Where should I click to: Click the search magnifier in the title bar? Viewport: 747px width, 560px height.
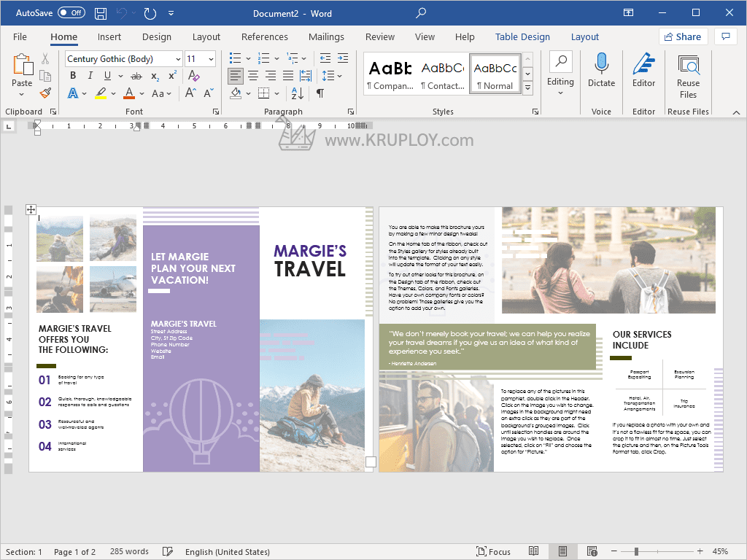coord(421,13)
